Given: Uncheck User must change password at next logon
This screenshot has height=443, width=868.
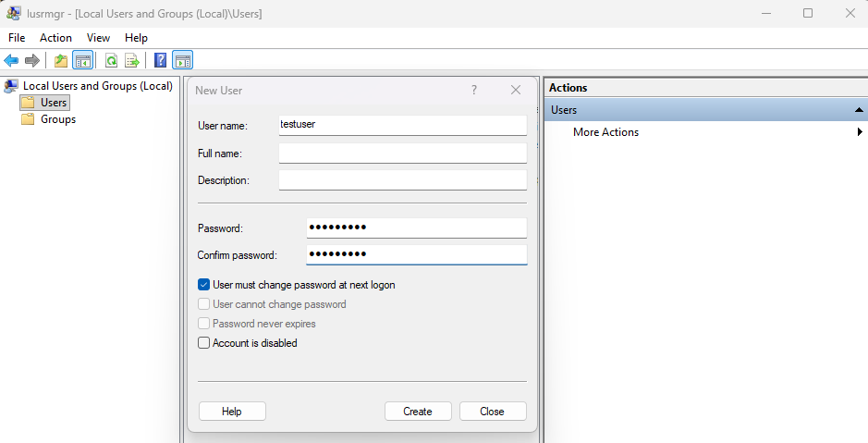Looking at the screenshot, I should click(x=203, y=285).
